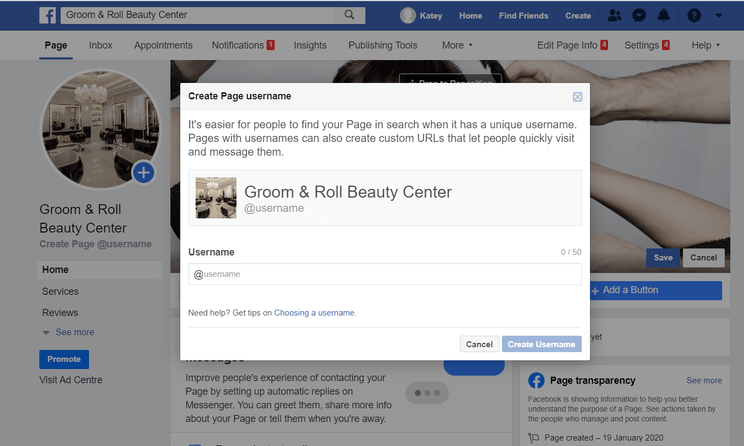Click the Page tab
Image resolution: width=744 pixels, height=446 pixels.
pyautogui.click(x=56, y=45)
